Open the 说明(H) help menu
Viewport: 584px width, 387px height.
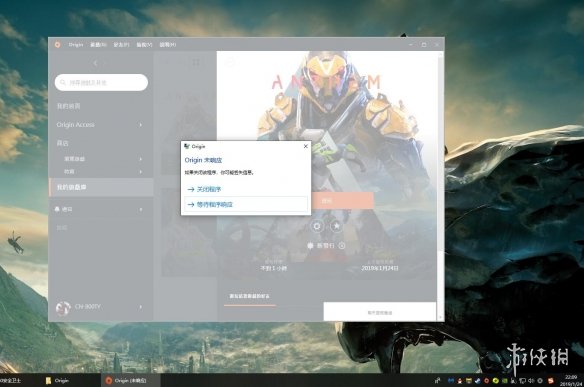click(168, 45)
